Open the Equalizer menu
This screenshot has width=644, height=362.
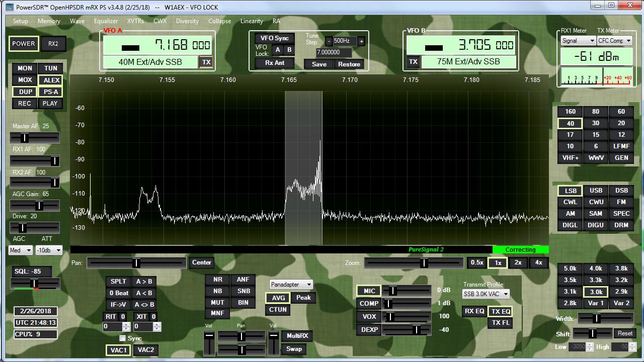point(106,21)
